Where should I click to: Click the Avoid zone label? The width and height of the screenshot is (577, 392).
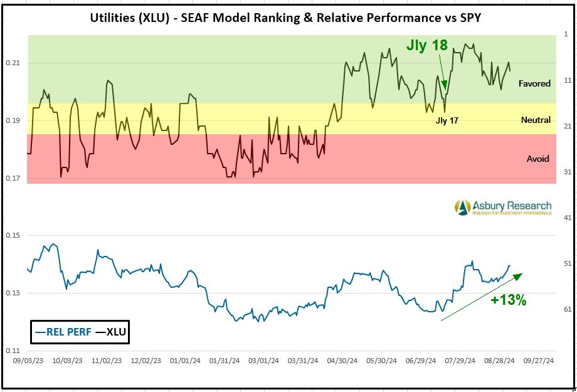[537, 159]
